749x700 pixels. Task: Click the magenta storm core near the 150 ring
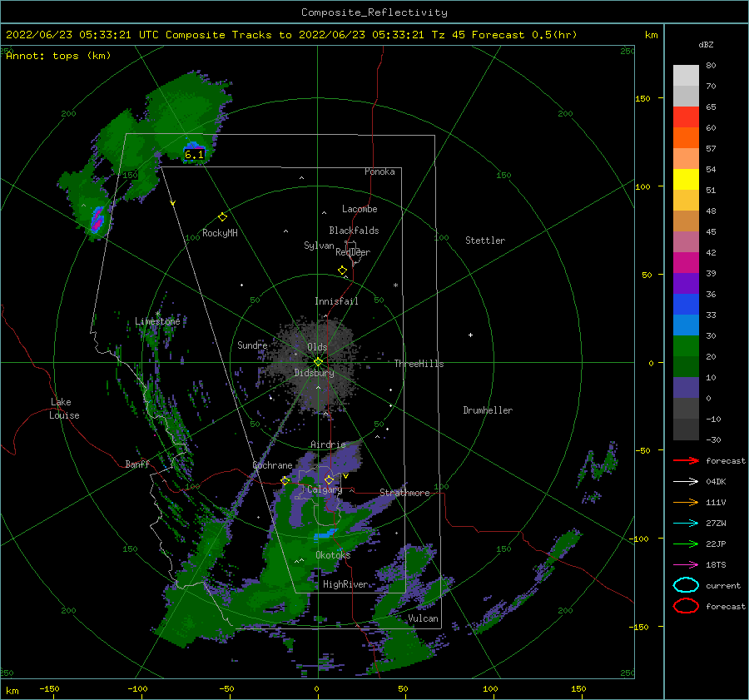pos(97,221)
